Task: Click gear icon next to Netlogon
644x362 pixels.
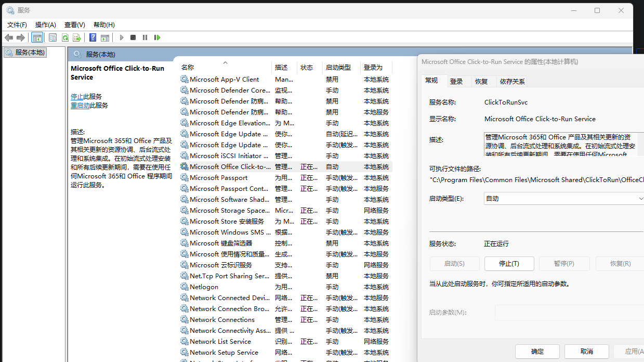Action: pyautogui.click(x=185, y=287)
